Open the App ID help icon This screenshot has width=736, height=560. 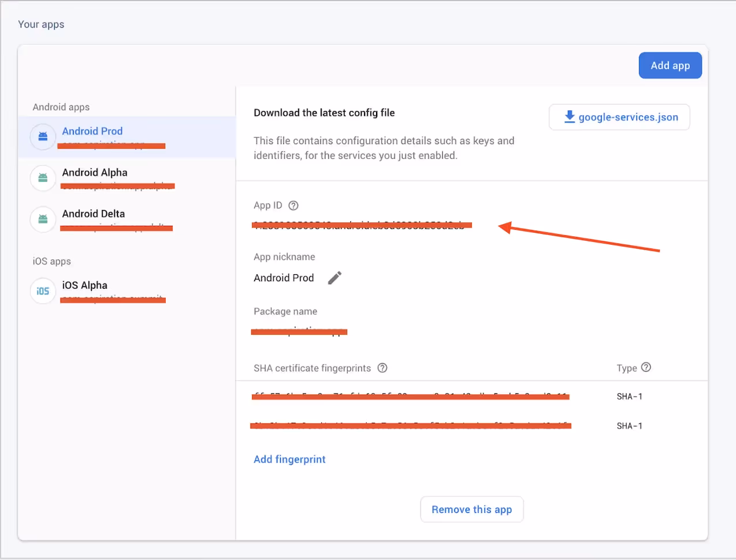pyautogui.click(x=293, y=205)
